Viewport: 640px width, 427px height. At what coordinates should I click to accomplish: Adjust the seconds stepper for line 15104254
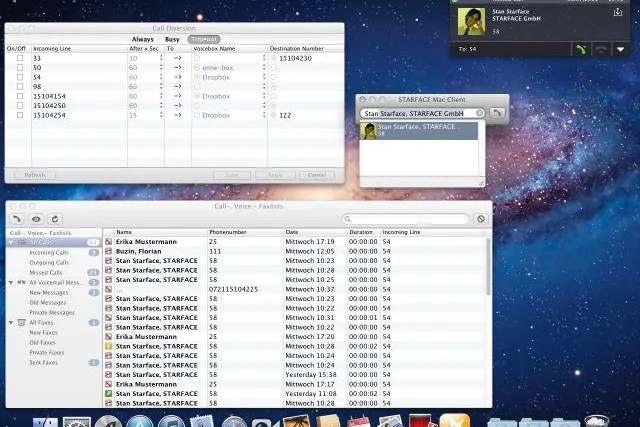[161, 115]
